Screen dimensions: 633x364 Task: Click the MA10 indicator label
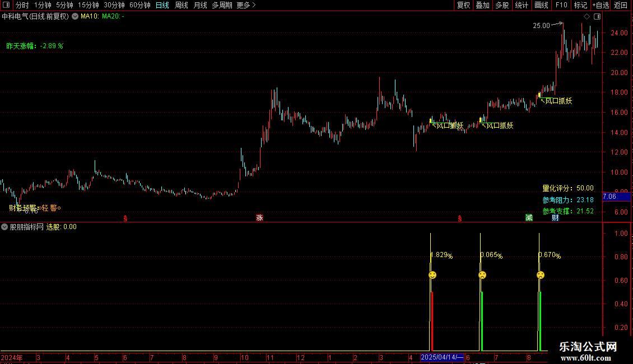[x=90, y=17]
